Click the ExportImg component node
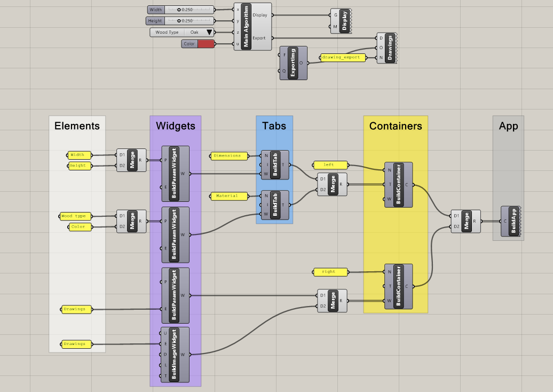Image resolution: width=553 pixels, height=392 pixels. pos(292,63)
